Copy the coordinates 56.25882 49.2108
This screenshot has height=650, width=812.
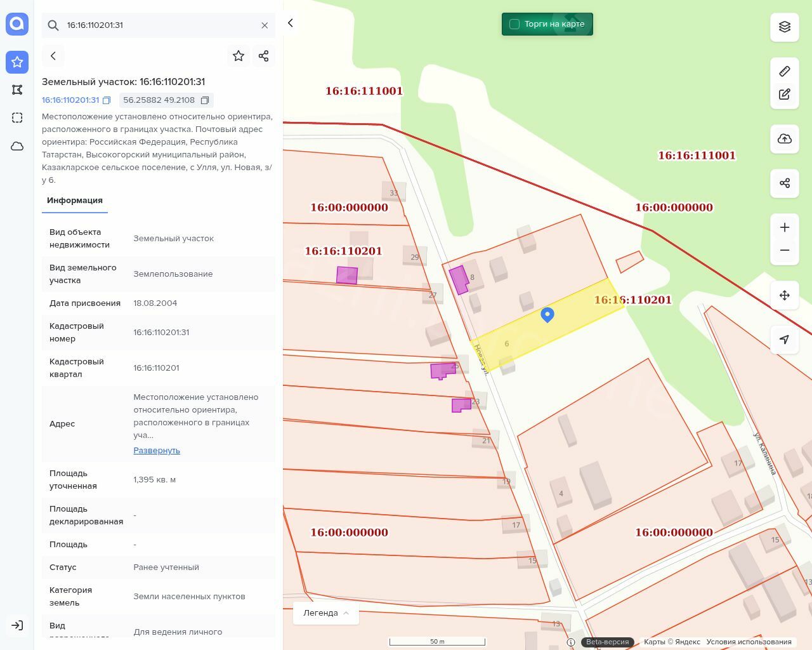tap(205, 100)
